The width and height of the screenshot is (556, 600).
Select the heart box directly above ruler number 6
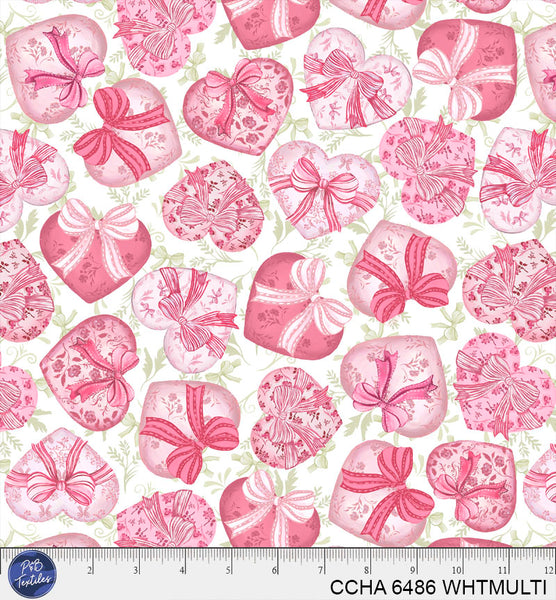tap(270, 508)
